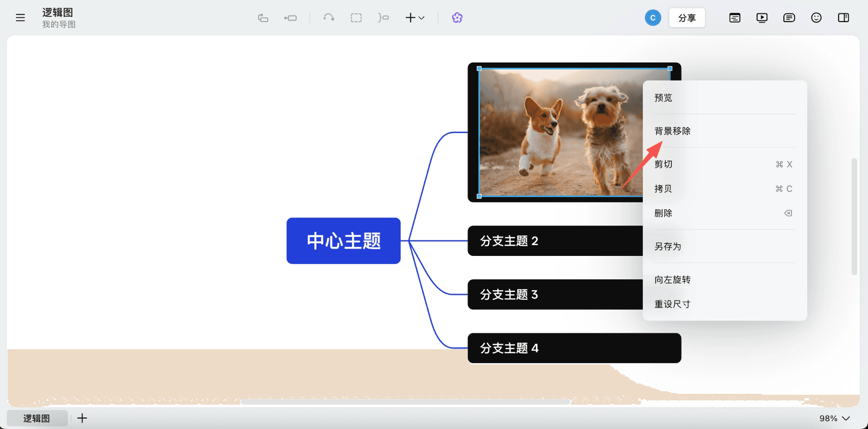The width and height of the screenshot is (868, 429).
Task: Open the hamburger menu
Action: 20,17
